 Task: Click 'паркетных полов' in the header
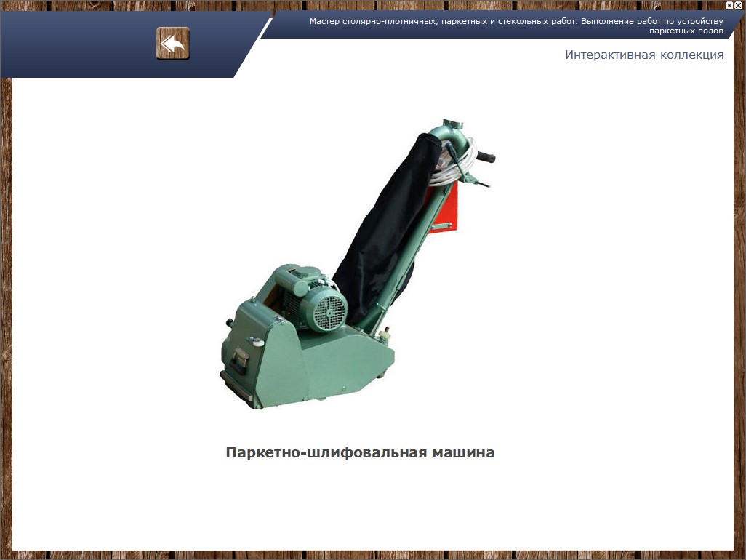tap(686, 31)
